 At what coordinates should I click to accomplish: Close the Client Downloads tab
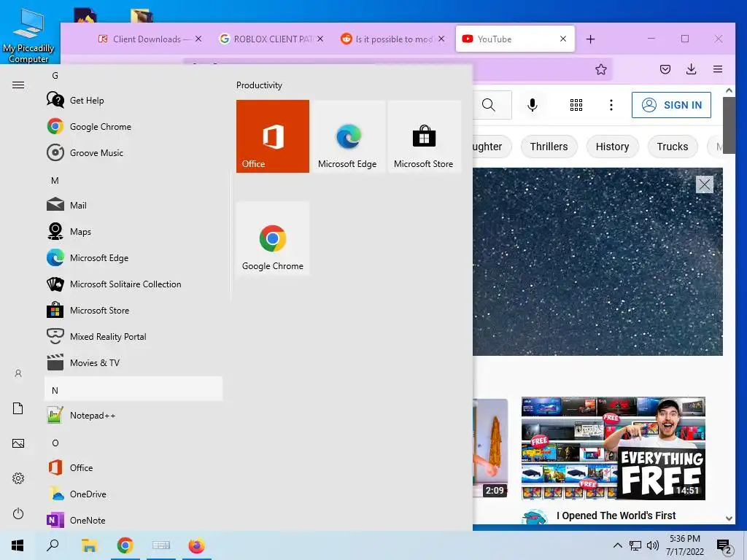[x=198, y=39]
